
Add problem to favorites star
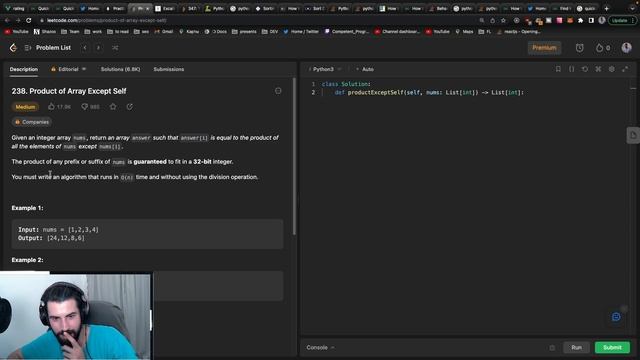(x=113, y=107)
